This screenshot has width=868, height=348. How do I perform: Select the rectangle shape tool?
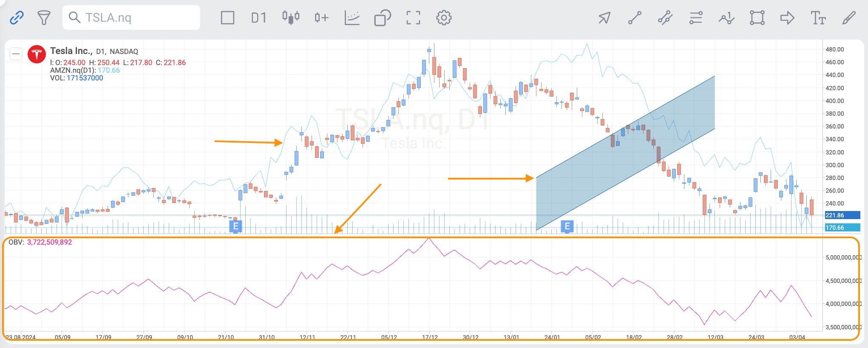(757, 18)
